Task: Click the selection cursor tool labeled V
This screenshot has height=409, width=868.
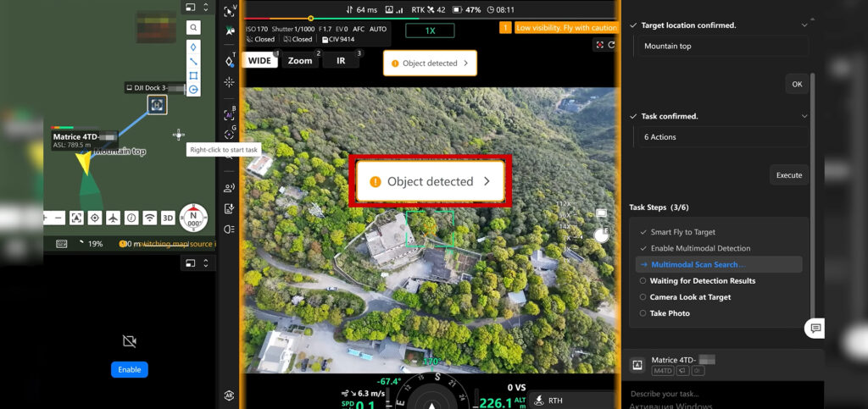Action: [x=229, y=12]
